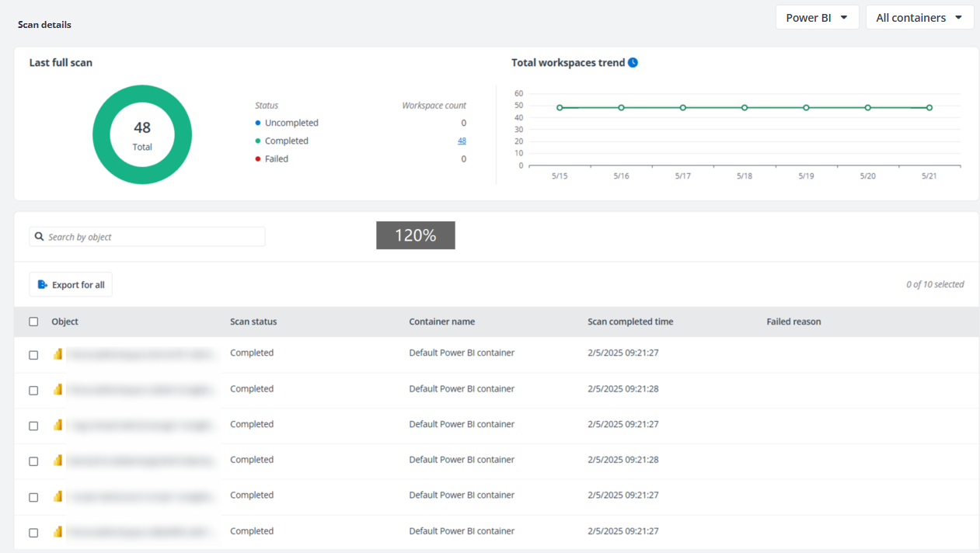
Task: Click the green donut chart ring
Action: pos(142,94)
